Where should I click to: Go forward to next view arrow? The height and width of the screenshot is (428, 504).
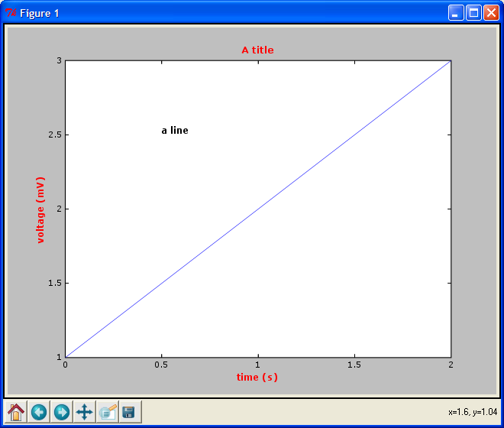coord(62,412)
